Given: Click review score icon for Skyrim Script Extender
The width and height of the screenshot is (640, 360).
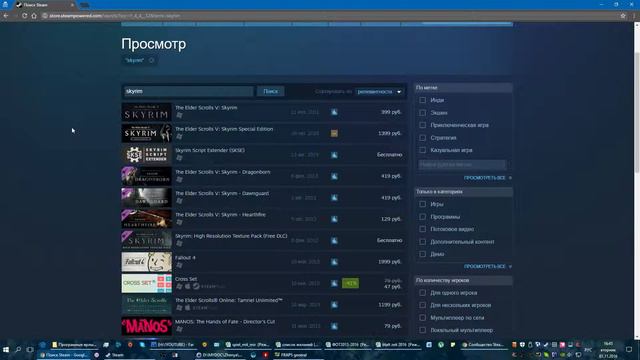Looking at the screenshot, I should click(x=334, y=155).
